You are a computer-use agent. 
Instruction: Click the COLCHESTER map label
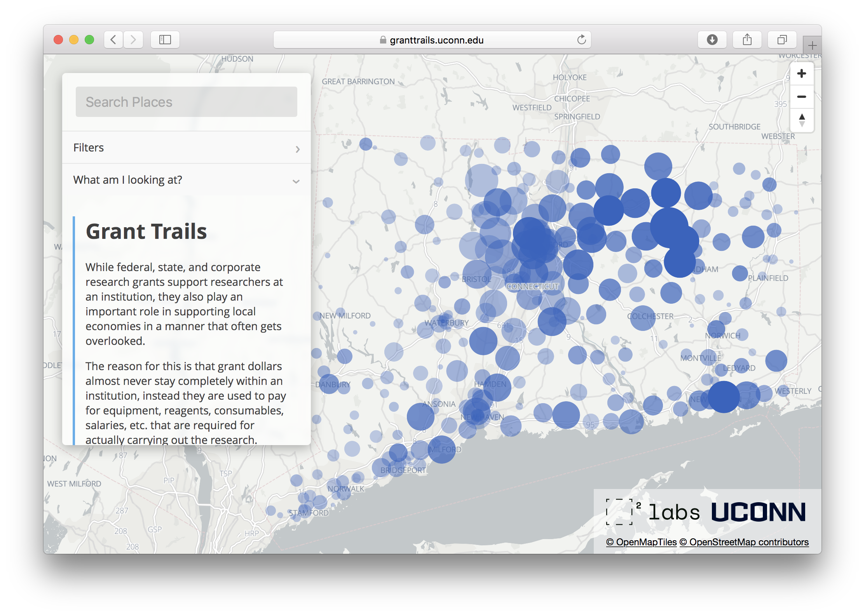click(650, 316)
